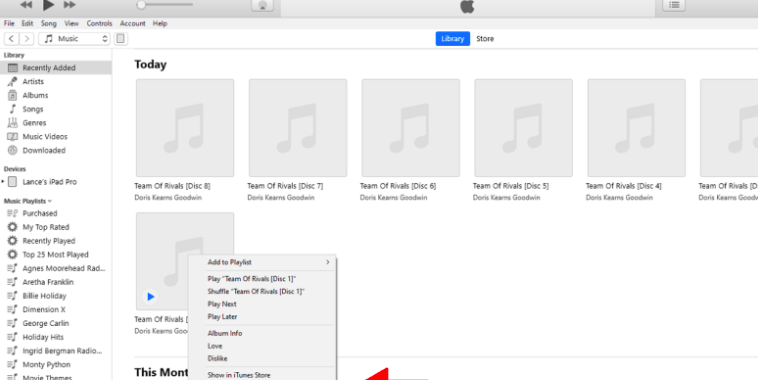The height and width of the screenshot is (380, 758).
Task: Open the View menu
Action: tap(72, 23)
